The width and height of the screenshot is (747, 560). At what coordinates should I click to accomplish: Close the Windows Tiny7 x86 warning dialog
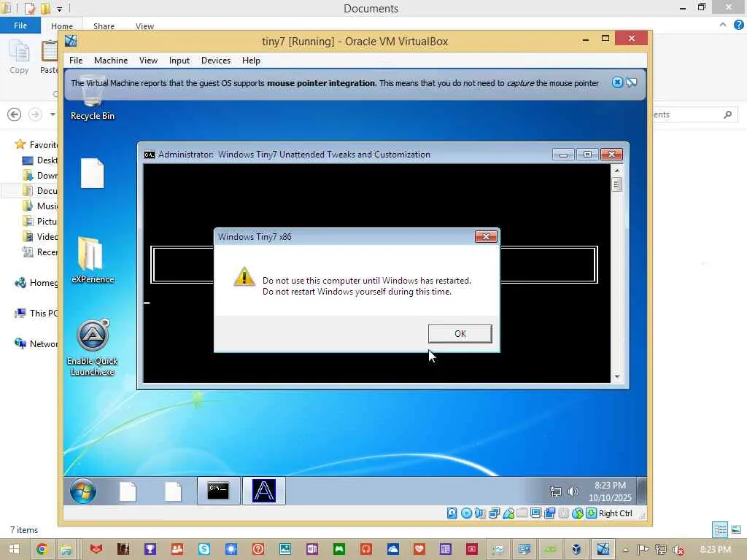click(486, 237)
